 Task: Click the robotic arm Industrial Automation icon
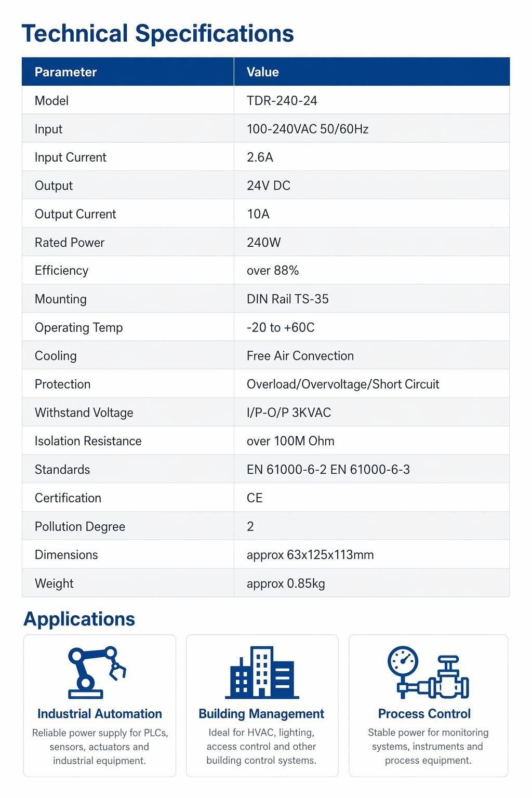[97, 672]
